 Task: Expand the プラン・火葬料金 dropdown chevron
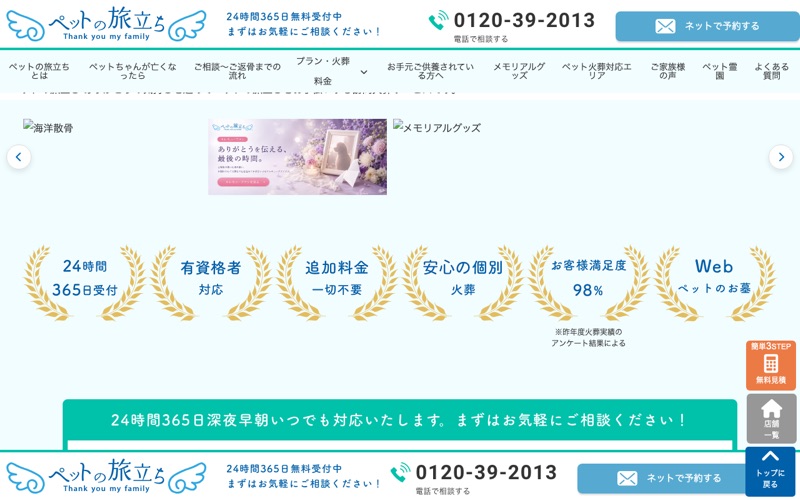[364, 72]
